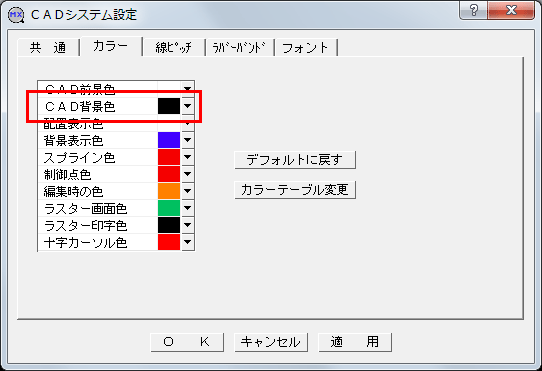
Task: Select the 編集時の色 row label
Action: tap(73, 192)
